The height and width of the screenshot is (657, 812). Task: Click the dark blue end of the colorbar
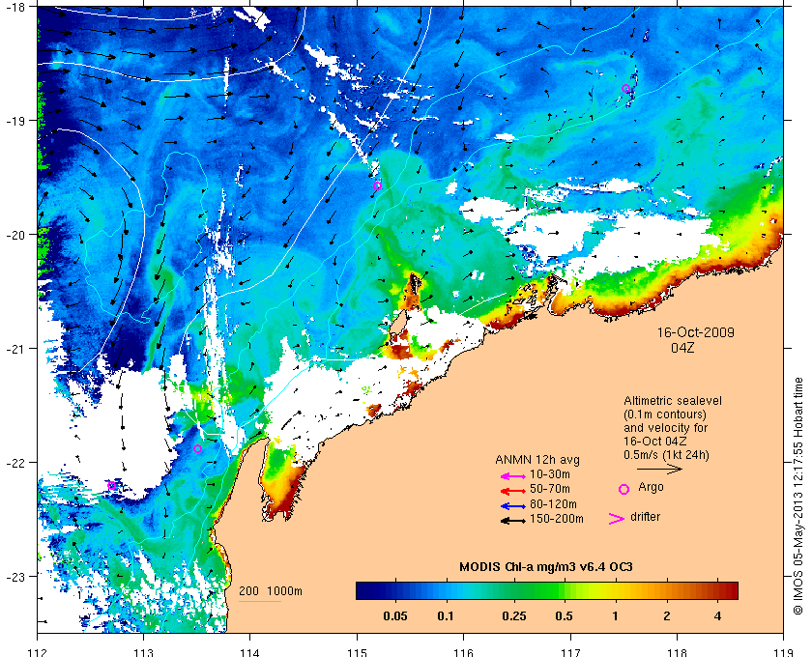(363, 590)
